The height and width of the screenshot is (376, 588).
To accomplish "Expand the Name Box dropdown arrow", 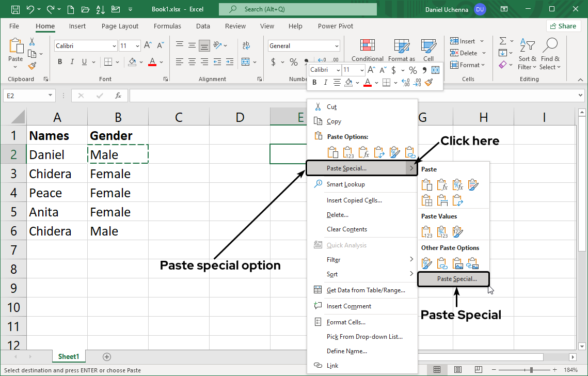I will pos(50,96).
